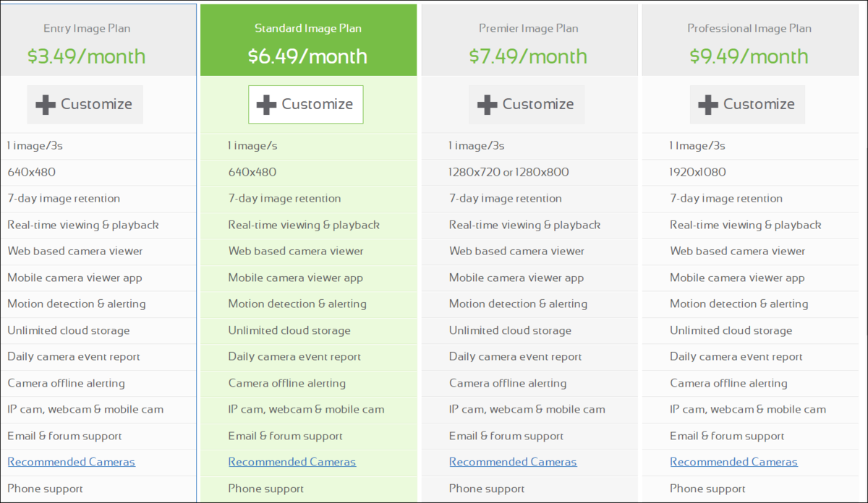Click plus icon on Premier plan Customize

tap(487, 105)
